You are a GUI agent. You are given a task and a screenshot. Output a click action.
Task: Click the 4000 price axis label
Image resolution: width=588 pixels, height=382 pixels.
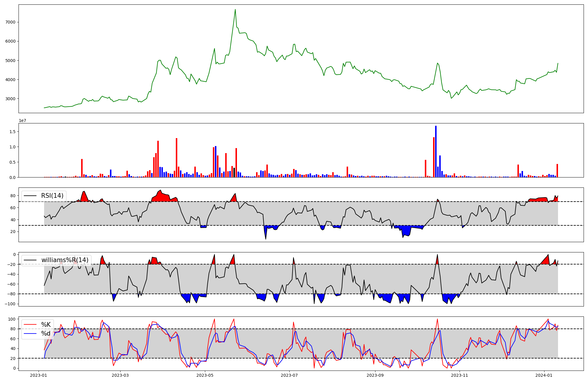pyautogui.click(x=10, y=80)
